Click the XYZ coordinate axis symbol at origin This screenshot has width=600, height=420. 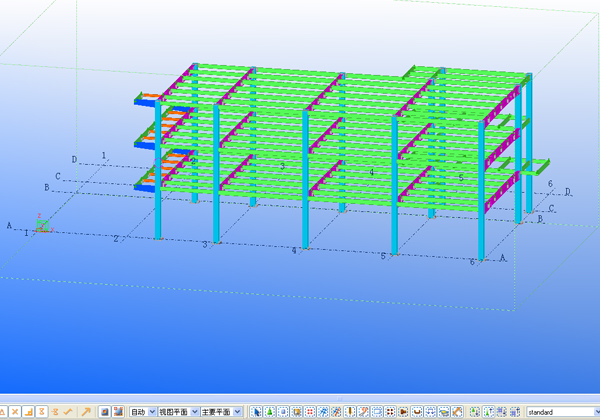43,224
